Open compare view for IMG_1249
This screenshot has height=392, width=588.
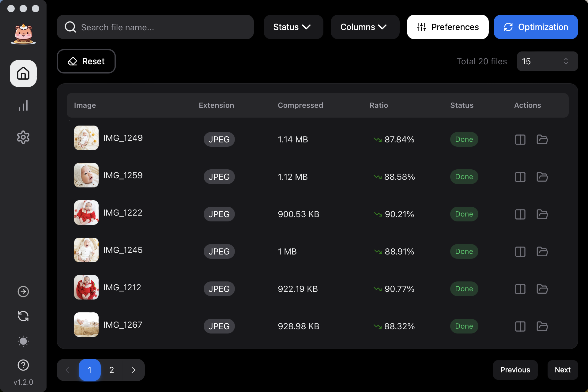(x=520, y=140)
